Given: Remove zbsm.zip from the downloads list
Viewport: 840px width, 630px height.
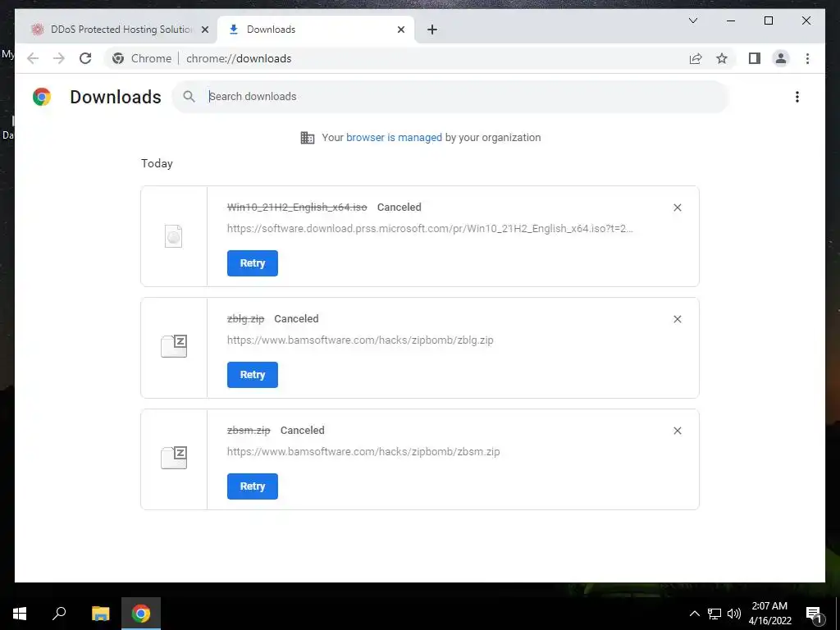Looking at the screenshot, I should pos(677,430).
